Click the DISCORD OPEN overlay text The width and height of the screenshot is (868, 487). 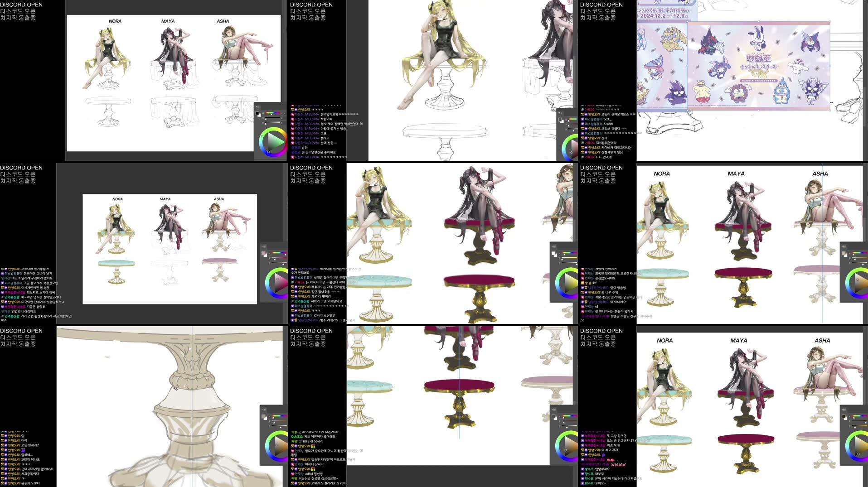tap(21, 5)
